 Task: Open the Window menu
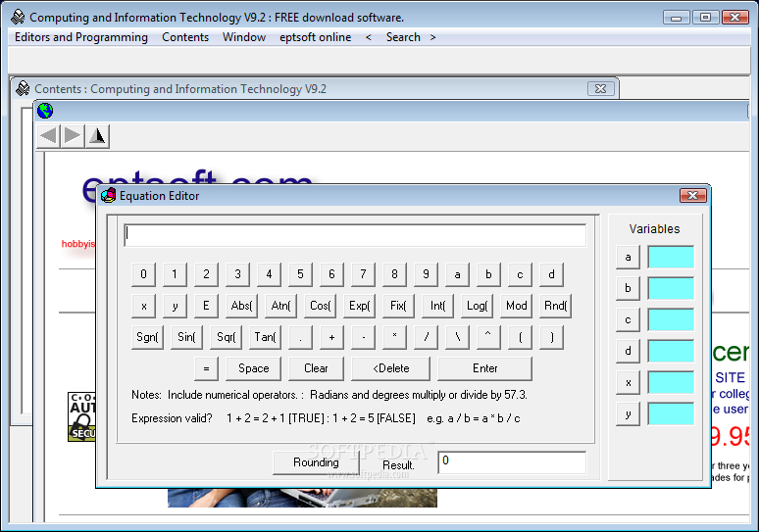[244, 37]
